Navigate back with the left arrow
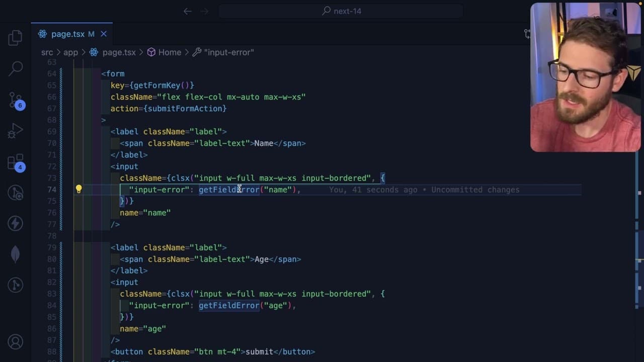The width and height of the screenshot is (644, 362). click(187, 11)
